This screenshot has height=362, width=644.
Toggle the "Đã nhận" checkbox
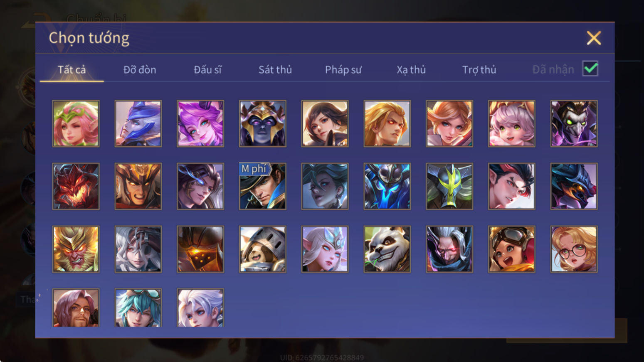[590, 69]
